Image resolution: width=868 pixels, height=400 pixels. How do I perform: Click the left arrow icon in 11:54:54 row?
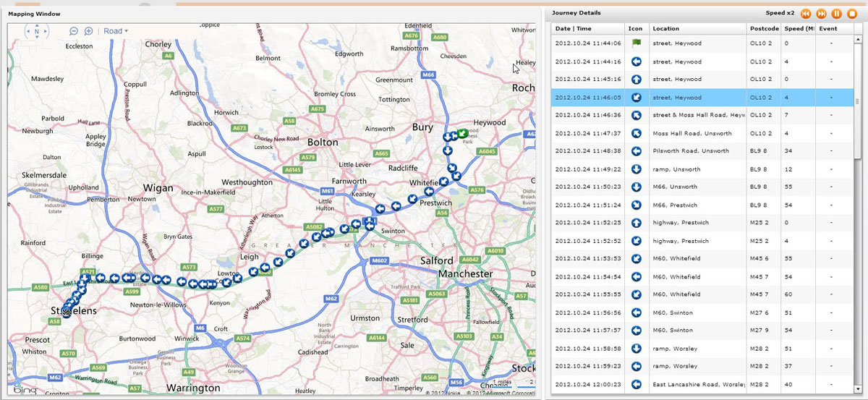coord(636,277)
